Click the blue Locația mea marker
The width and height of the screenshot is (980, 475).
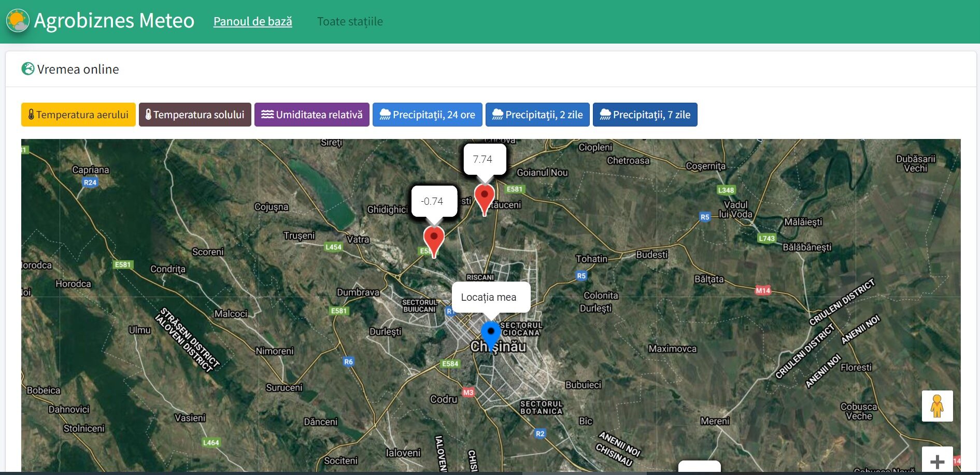pyautogui.click(x=491, y=336)
